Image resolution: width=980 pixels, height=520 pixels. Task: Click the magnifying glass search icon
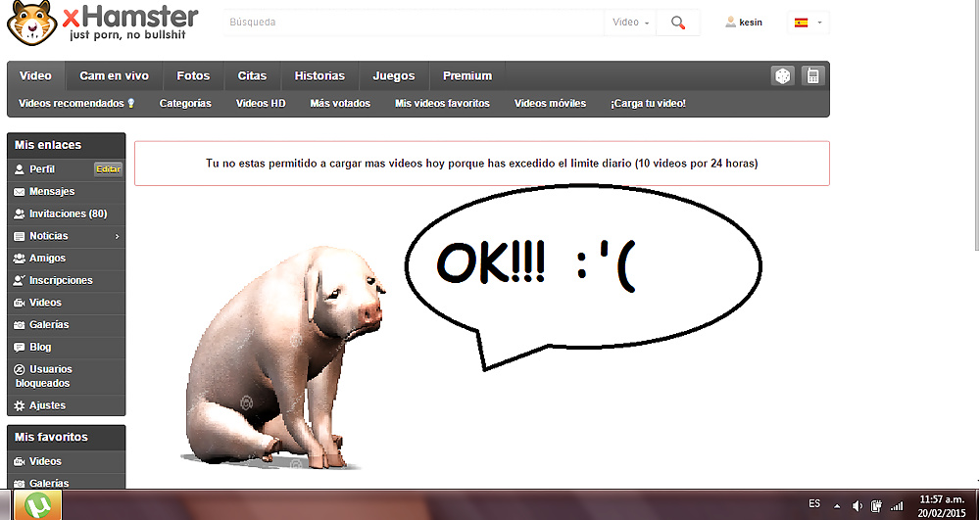678,23
